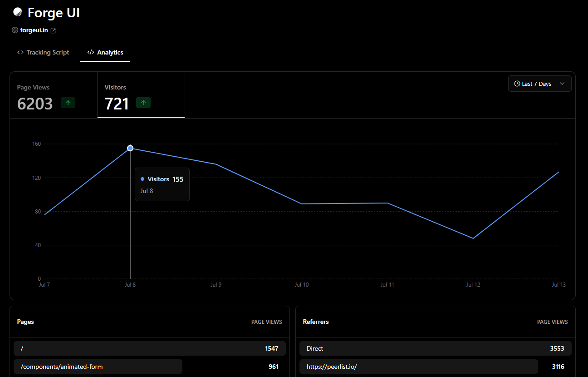Image resolution: width=588 pixels, height=377 pixels.
Task: Toggle the blue Visitors indicator in the tooltip
Action: tap(143, 179)
